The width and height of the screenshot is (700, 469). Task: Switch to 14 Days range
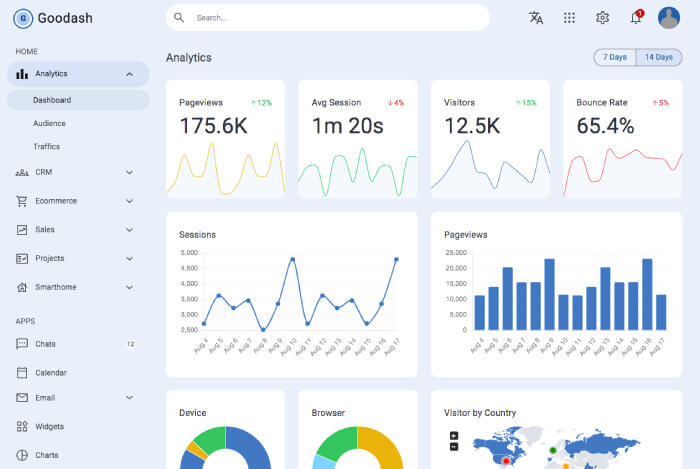tap(658, 57)
